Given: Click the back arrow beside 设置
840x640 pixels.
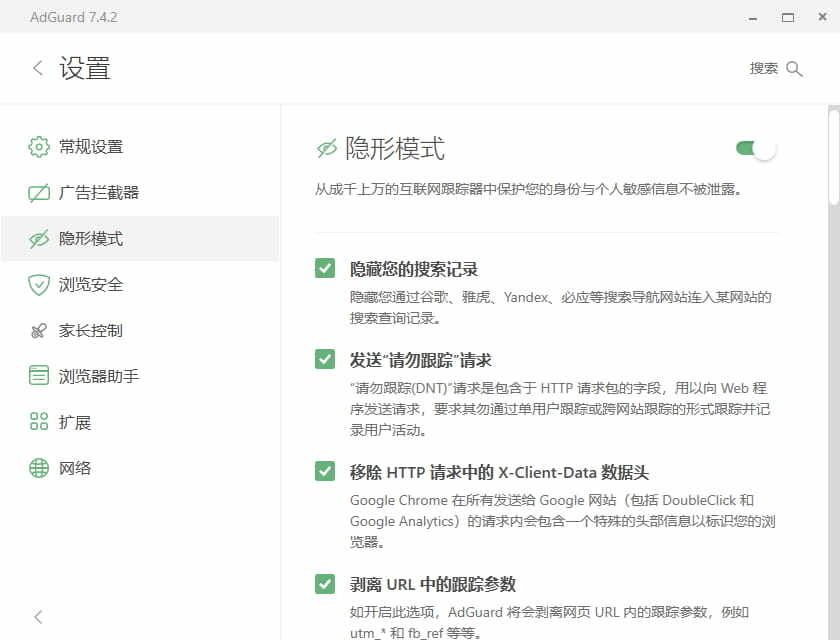Looking at the screenshot, I should point(38,68).
